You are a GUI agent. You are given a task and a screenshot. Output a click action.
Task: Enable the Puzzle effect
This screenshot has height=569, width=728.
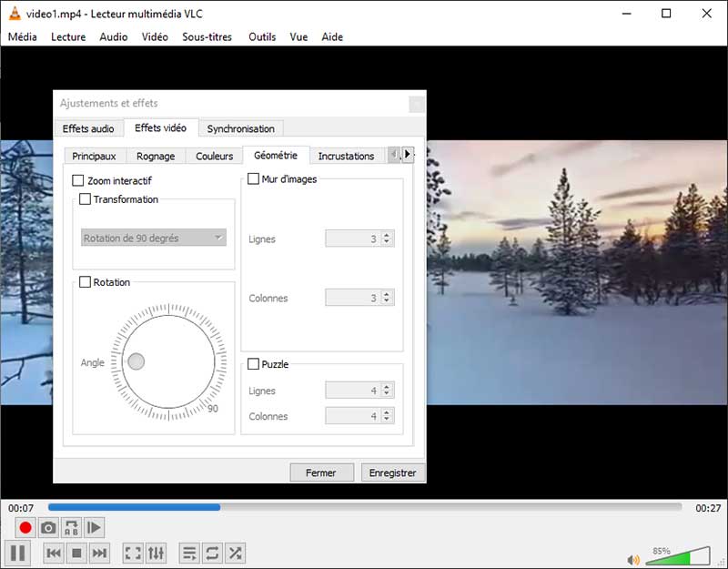[x=252, y=364]
